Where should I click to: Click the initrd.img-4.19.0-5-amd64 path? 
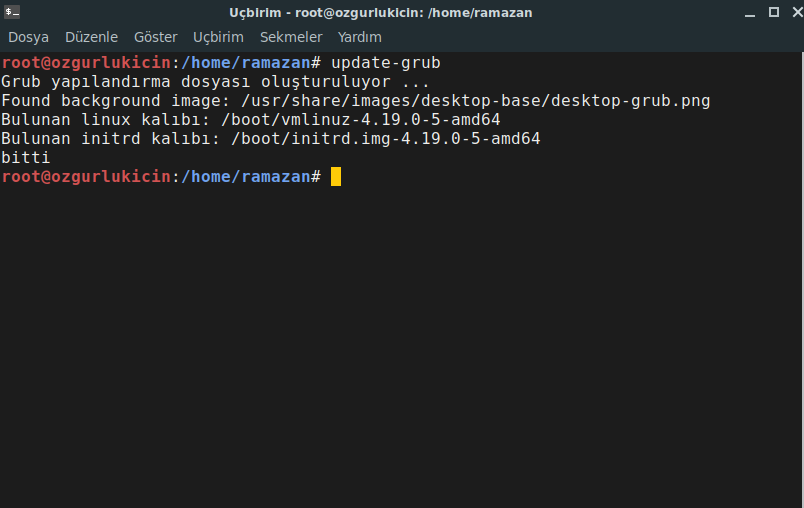(x=386, y=138)
